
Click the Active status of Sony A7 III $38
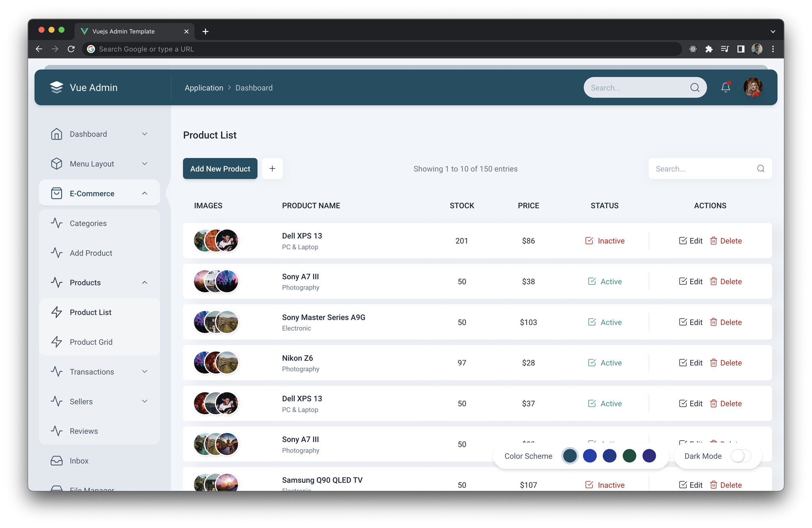tap(605, 281)
